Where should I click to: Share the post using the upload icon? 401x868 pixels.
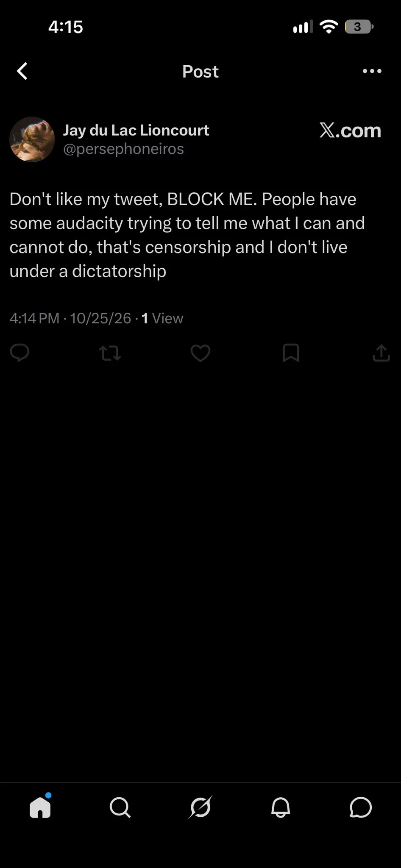[381, 353]
